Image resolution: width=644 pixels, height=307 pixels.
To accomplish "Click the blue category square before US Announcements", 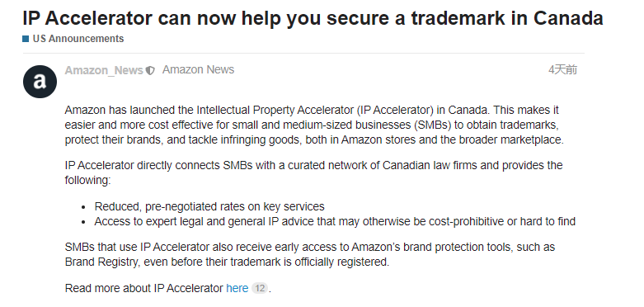I will (x=26, y=39).
